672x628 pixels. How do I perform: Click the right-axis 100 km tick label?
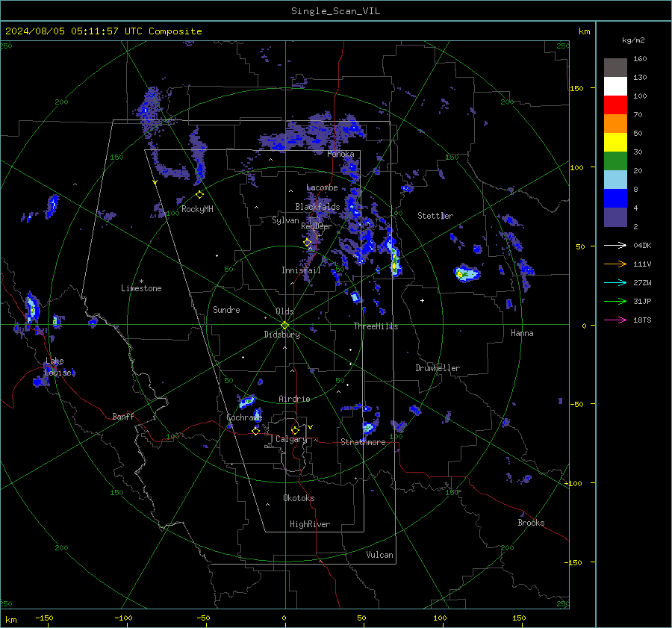point(577,167)
